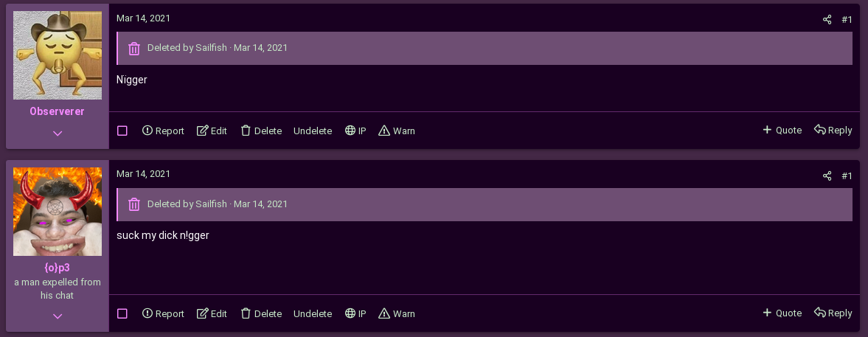
Task: Click the cowboy emoji avatar of Observerer
Action: tap(58, 55)
